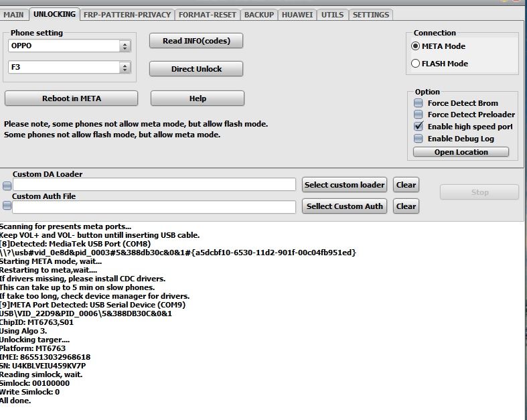The height and width of the screenshot is (420, 527).
Task: Click Reboot in META button
Action: click(x=72, y=98)
